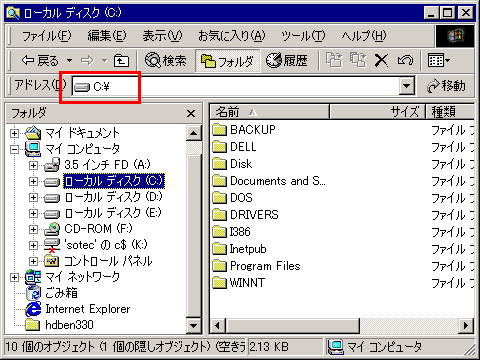The image size is (480, 360).
Task: Click the Delete X toolbar icon
Action: (381, 61)
